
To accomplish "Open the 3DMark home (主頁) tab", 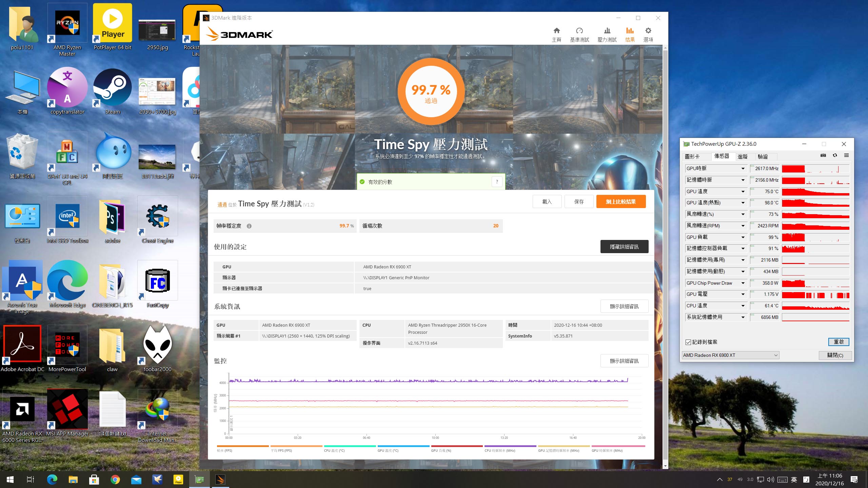I will [556, 35].
